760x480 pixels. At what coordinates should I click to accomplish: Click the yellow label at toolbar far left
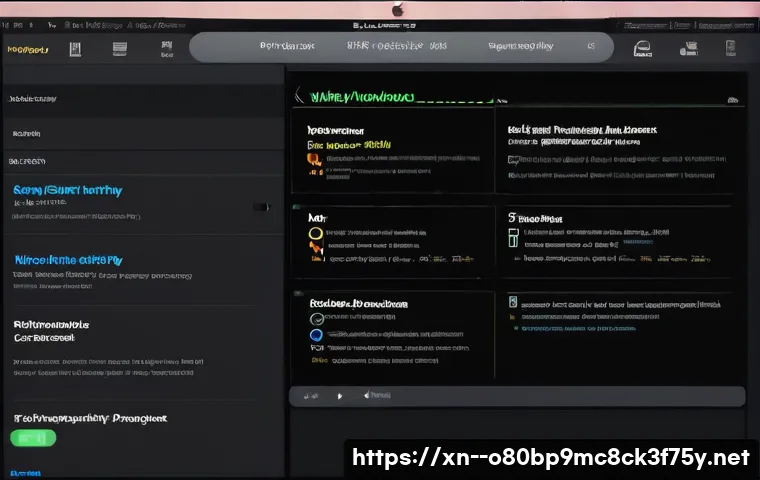(x=29, y=47)
